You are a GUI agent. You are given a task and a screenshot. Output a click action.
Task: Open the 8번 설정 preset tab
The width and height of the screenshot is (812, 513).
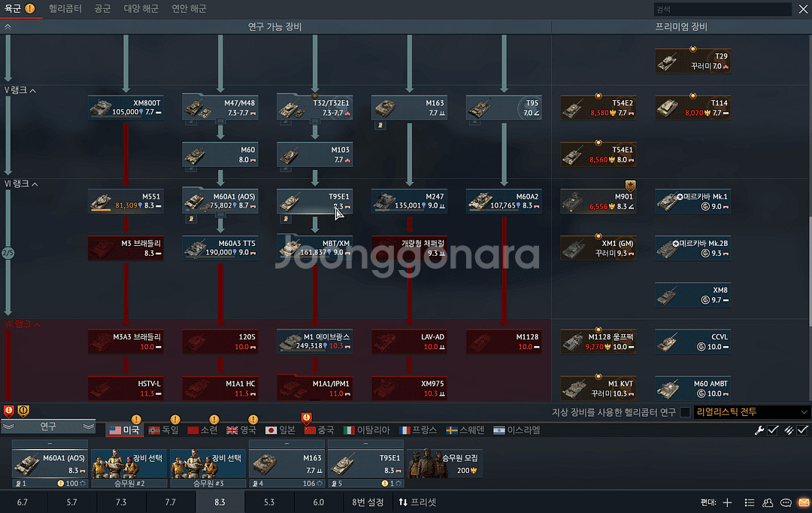click(368, 502)
